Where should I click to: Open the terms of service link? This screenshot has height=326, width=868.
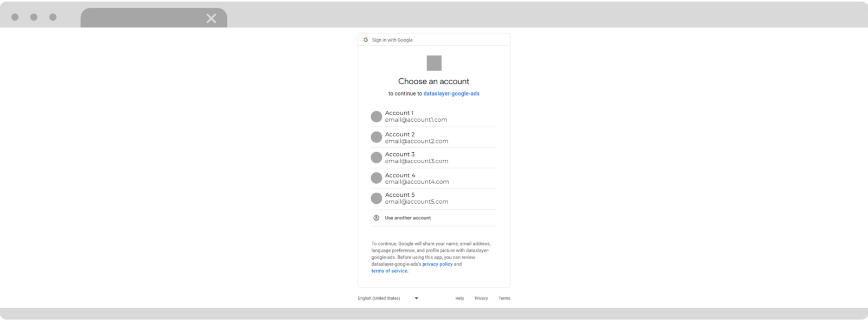(389, 271)
